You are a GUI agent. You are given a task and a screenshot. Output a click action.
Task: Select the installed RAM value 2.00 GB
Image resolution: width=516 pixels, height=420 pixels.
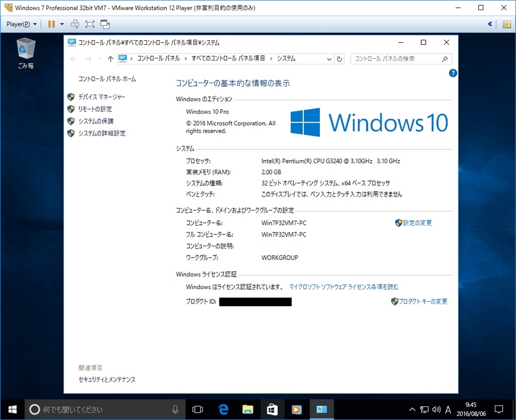[271, 172]
